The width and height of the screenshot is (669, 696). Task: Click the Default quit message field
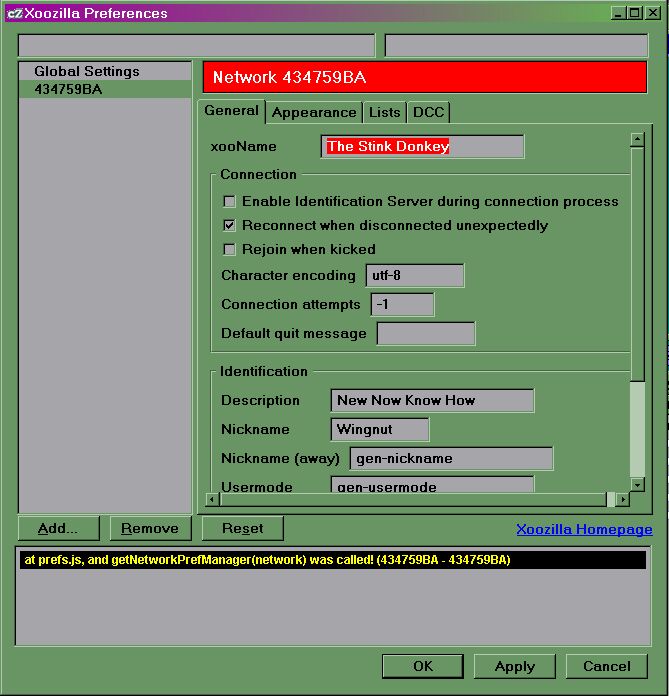click(x=426, y=334)
